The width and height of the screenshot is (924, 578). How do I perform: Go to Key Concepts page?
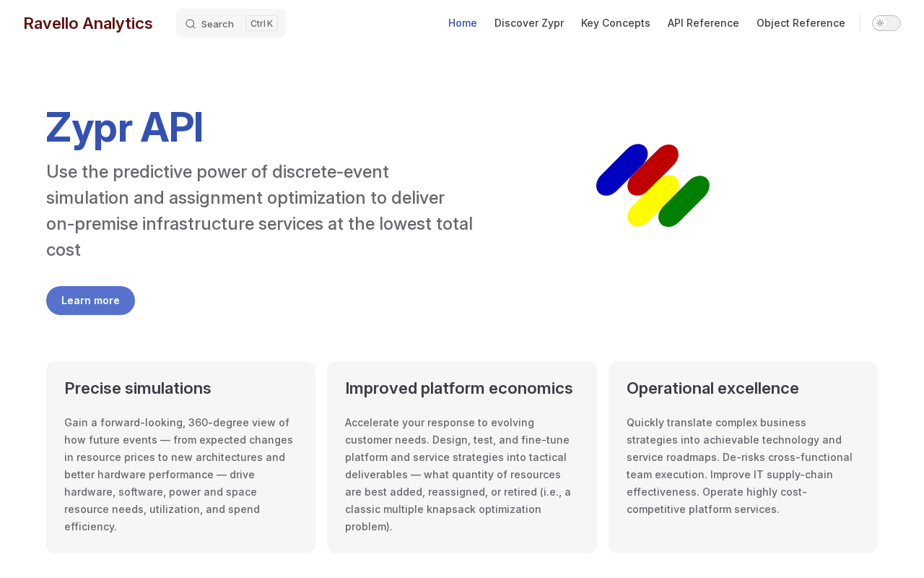pyautogui.click(x=616, y=23)
